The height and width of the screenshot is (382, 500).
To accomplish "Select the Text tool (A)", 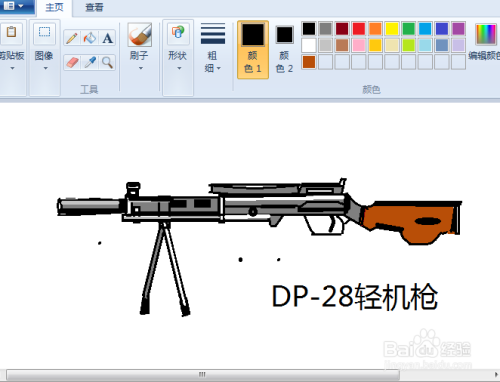I will click(107, 38).
